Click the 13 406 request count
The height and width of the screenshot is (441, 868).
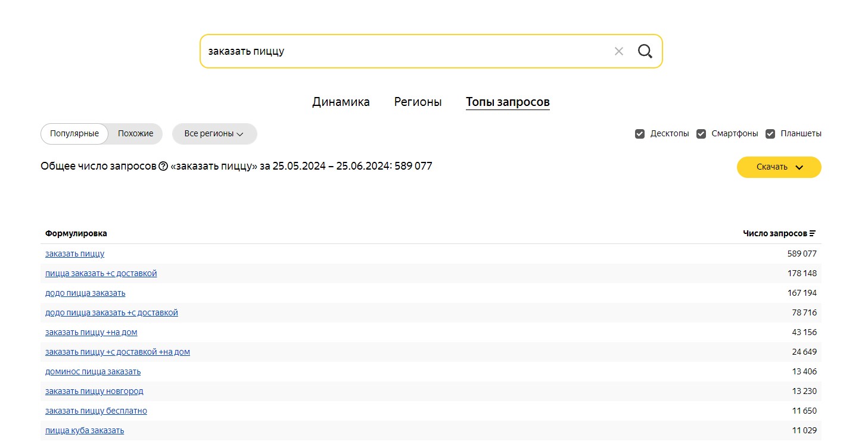tap(804, 371)
